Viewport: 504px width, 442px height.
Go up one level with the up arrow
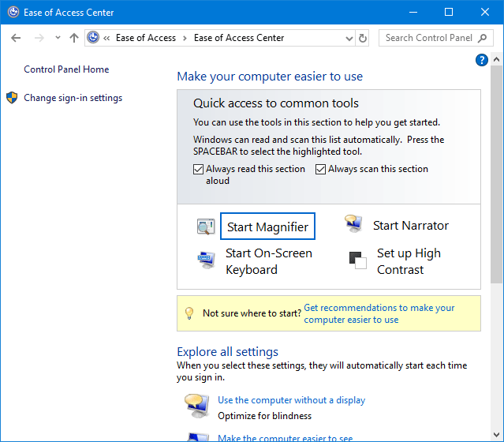click(74, 38)
